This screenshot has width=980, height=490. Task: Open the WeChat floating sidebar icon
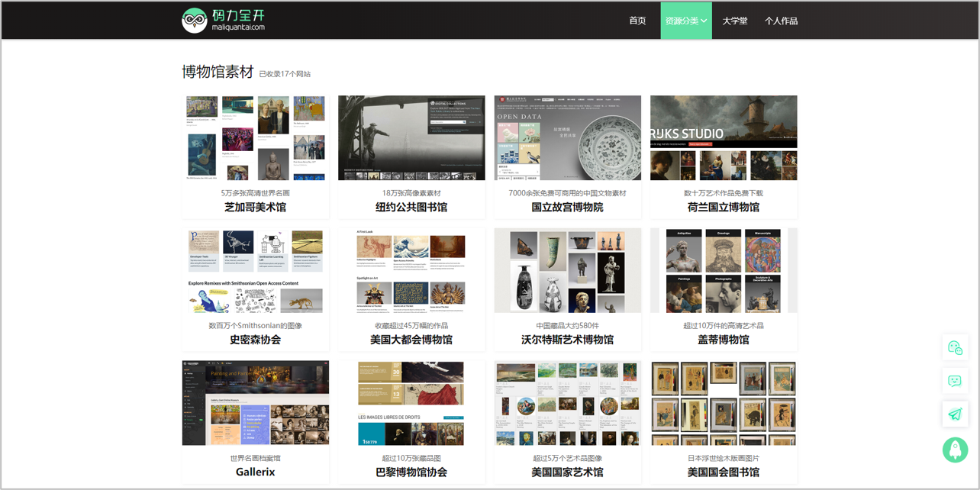[955, 347]
